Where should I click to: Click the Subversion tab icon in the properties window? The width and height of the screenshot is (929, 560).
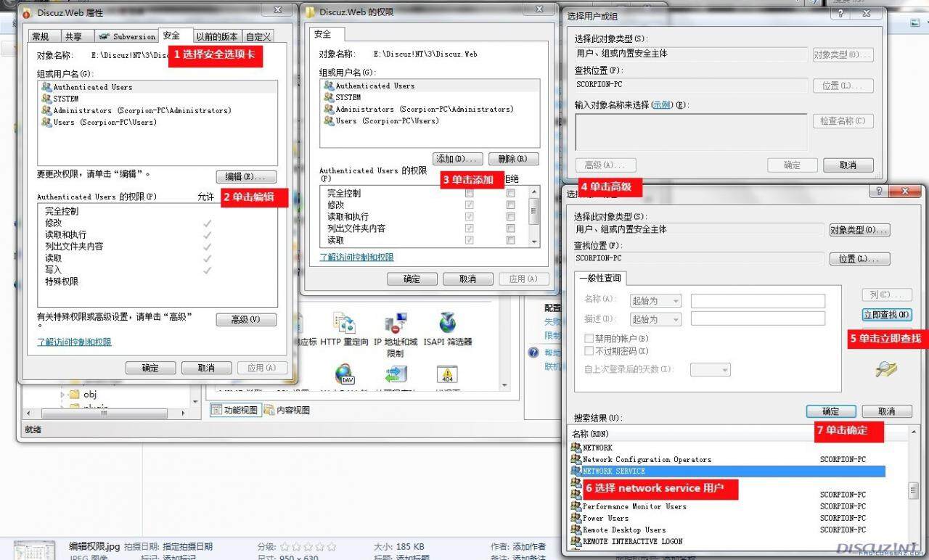pyautogui.click(x=104, y=36)
